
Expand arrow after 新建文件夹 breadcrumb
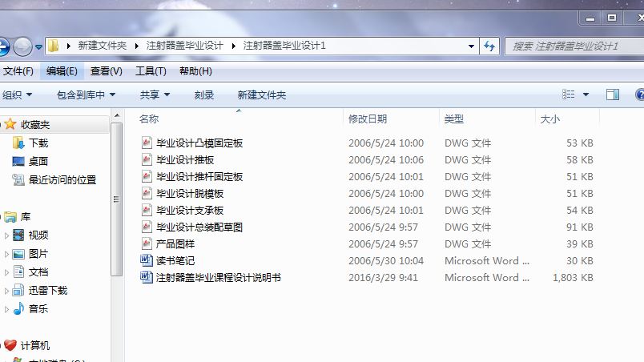[x=137, y=46]
